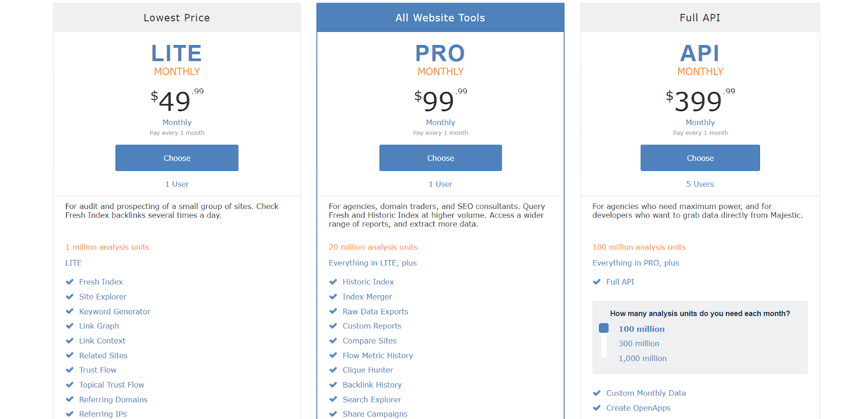This screenshot has width=868, height=419.
Task: Click the checkmark icon next to Custom Monthly Data
Action: (597, 393)
